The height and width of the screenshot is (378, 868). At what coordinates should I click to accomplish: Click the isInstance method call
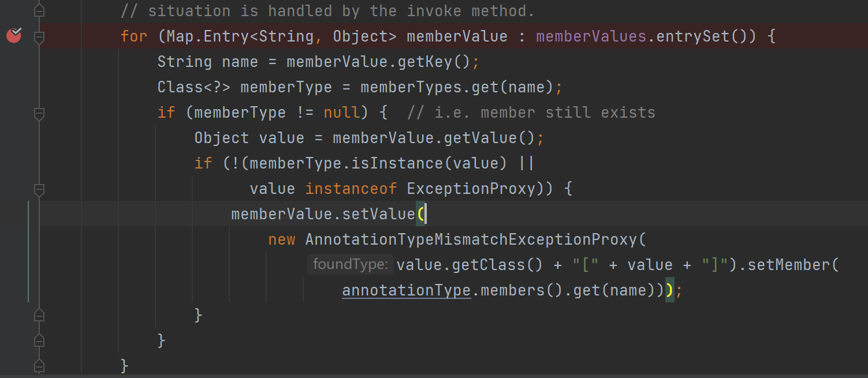pos(397,163)
